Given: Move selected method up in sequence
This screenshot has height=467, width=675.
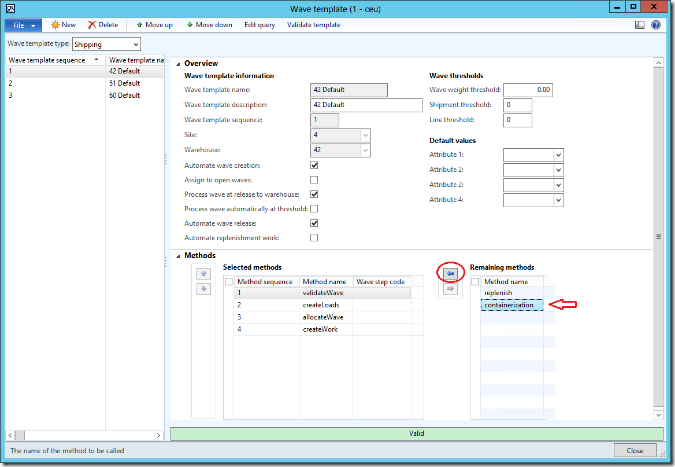Looking at the screenshot, I should [204, 273].
